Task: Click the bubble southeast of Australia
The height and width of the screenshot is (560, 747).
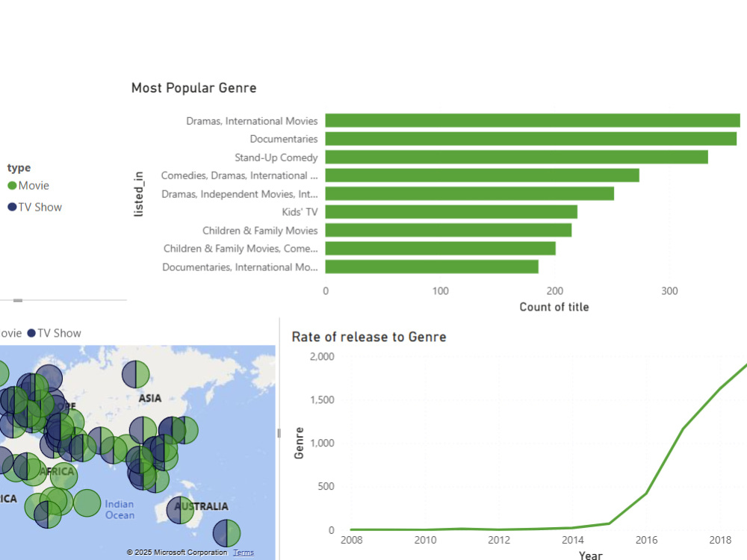Action: (x=226, y=533)
